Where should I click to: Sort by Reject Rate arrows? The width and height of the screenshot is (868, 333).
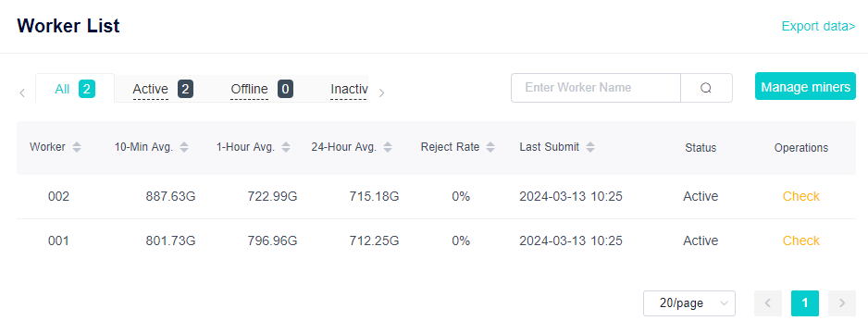click(490, 147)
